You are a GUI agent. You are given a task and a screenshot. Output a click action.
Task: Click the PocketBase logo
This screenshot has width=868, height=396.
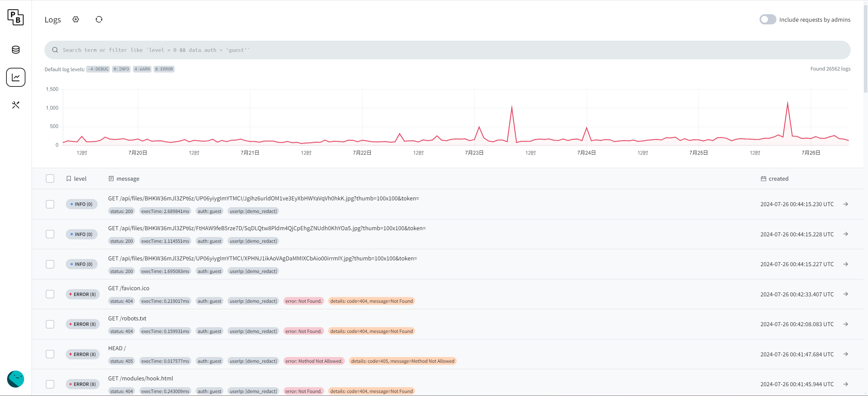pos(16,17)
